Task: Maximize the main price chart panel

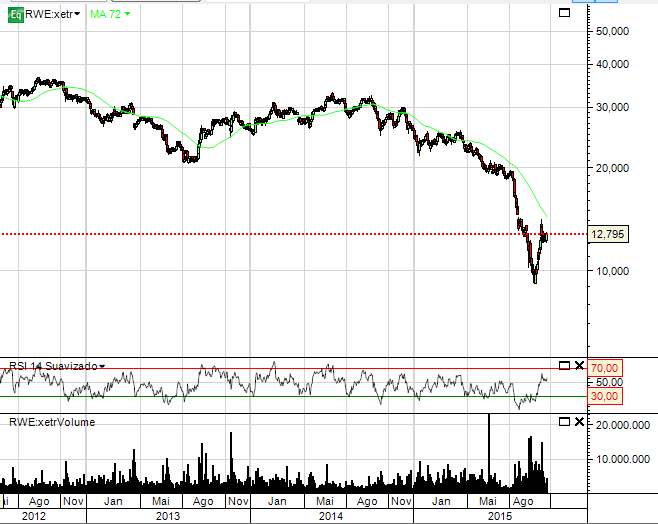Action: pyautogui.click(x=564, y=13)
